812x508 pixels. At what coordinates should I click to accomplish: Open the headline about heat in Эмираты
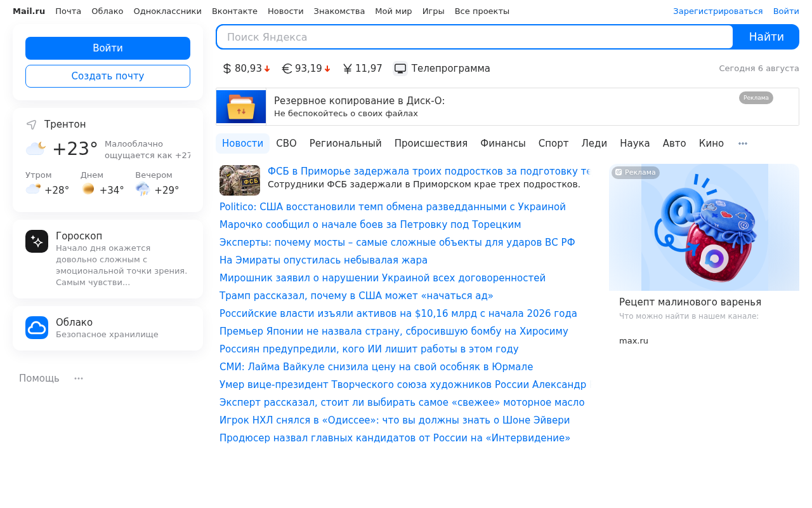pyautogui.click(x=324, y=260)
